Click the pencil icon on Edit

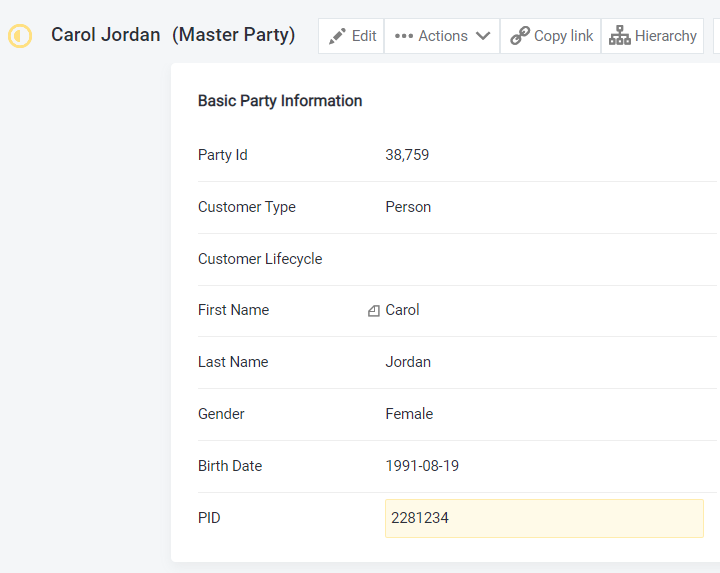pyautogui.click(x=338, y=36)
